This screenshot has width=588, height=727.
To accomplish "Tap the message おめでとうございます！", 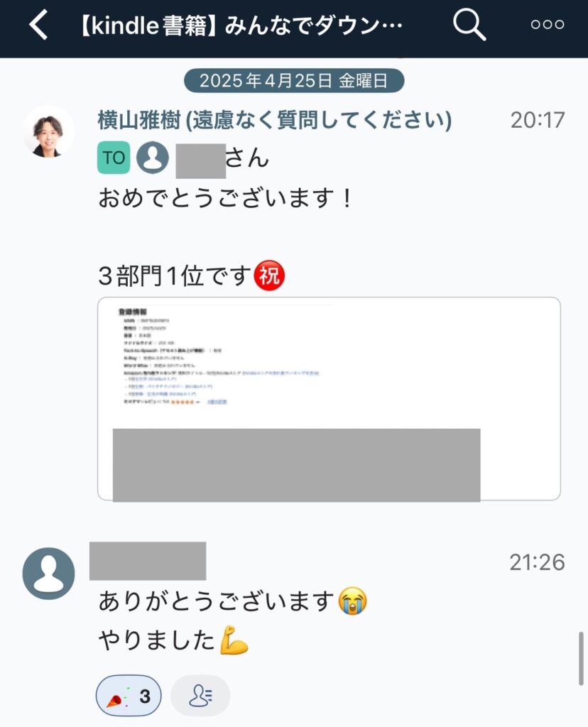I will pyautogui.click(x=225, y=199).
